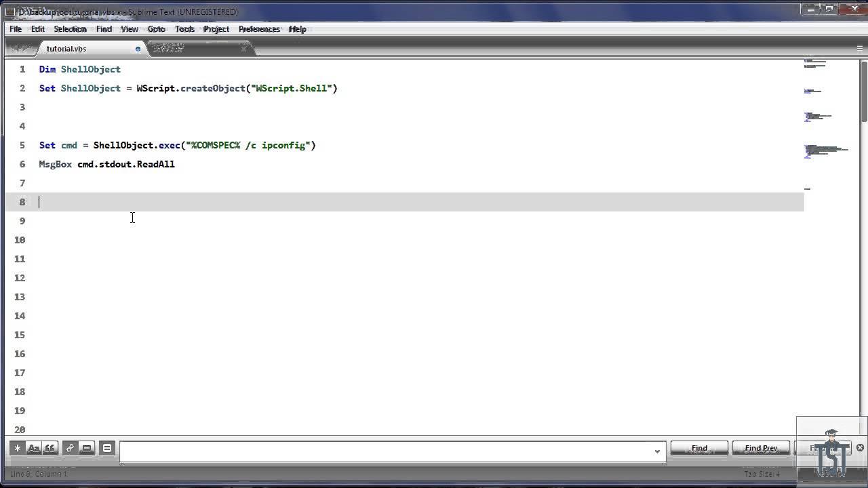Toggle regular expression search in find panel

coord(18,448)
